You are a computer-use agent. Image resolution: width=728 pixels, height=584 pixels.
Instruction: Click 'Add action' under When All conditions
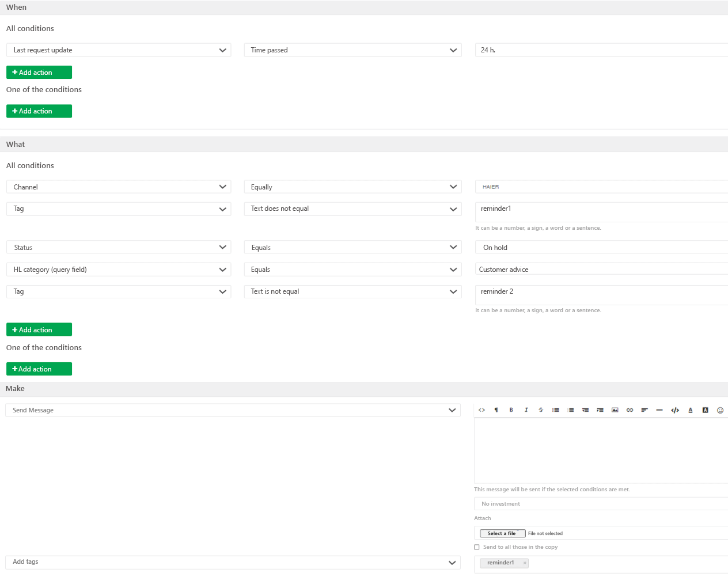[39, 73]
